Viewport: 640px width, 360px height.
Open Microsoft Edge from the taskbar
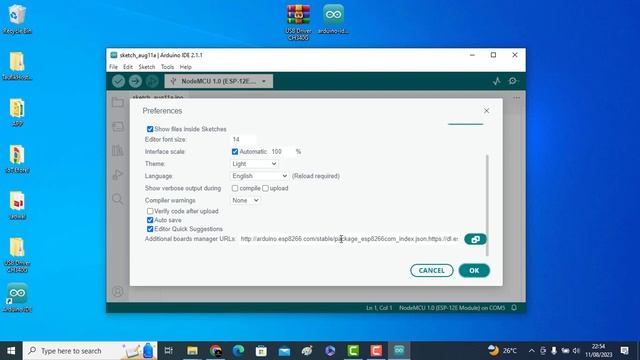238,351
